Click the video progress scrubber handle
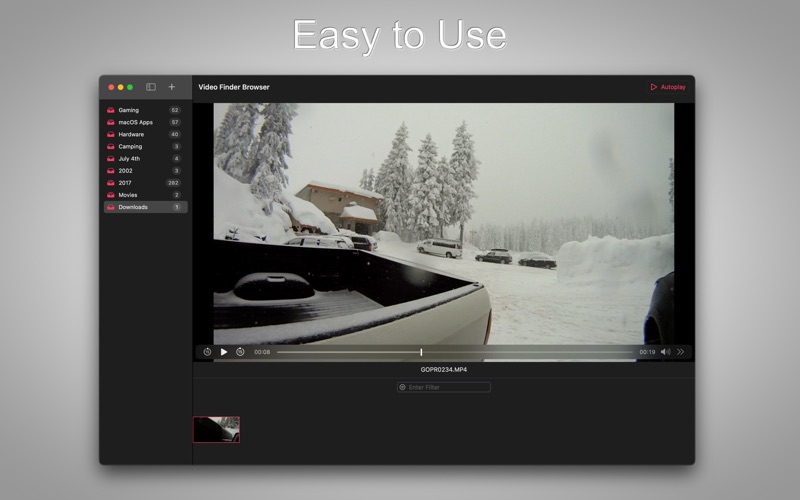The width and height of the screenshot is (800, 500). [x=421, y=352]
